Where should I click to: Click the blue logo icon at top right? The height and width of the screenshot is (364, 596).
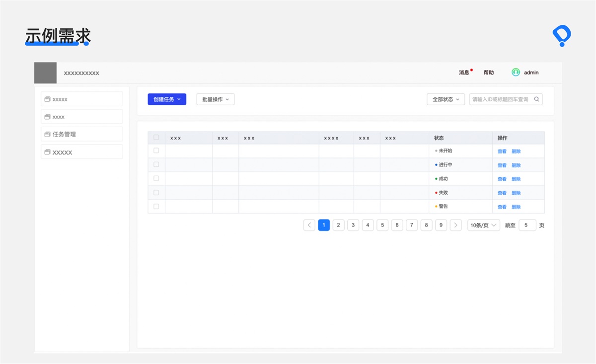pyautogui.click(x=562, y=36)
